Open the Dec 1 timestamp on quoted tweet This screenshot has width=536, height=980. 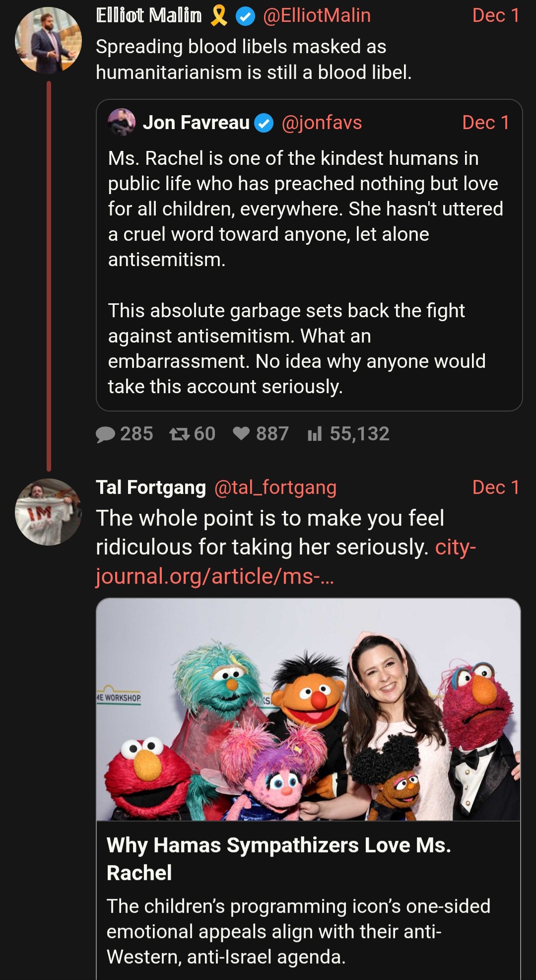[x=485, y=123]
